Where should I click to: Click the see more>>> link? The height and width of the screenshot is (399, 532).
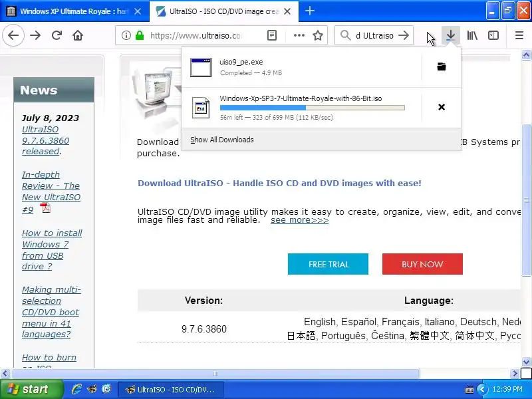click(300, 220)
